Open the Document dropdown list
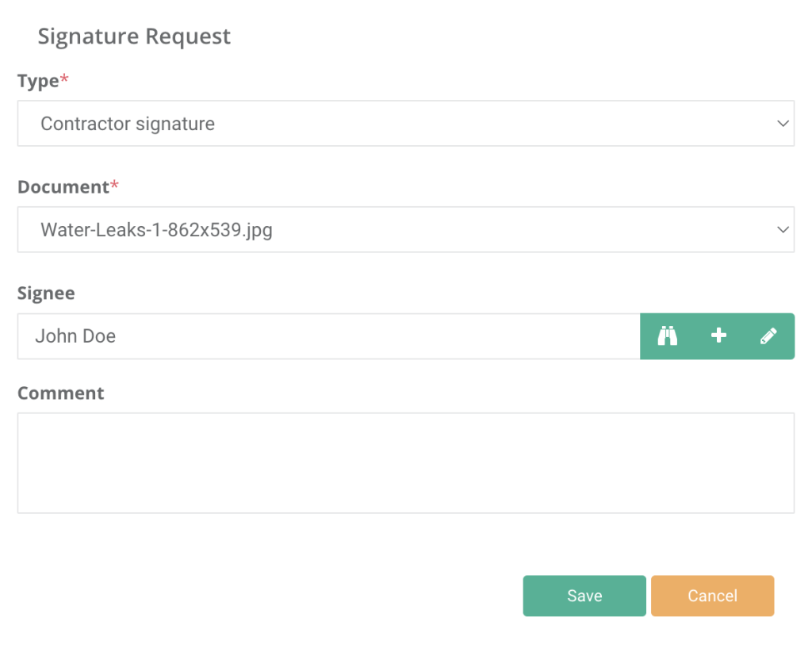Image resolution: width=812 pixels, height=648 pixels. pyautogui.click(x=405, y=229)
